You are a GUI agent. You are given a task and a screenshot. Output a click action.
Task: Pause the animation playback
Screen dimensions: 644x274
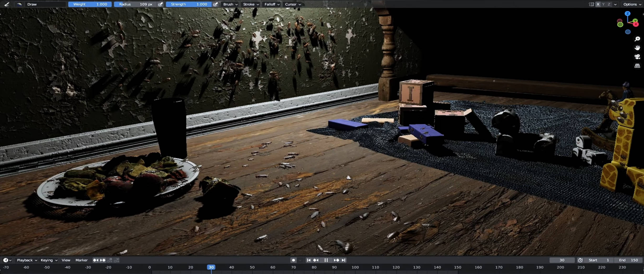pos(326,260)
